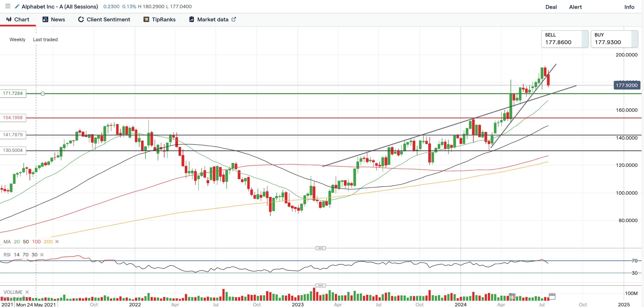644x307 pixels.
Task: Click the 2022 year label on time axis
Action: (x=135, y=304)
